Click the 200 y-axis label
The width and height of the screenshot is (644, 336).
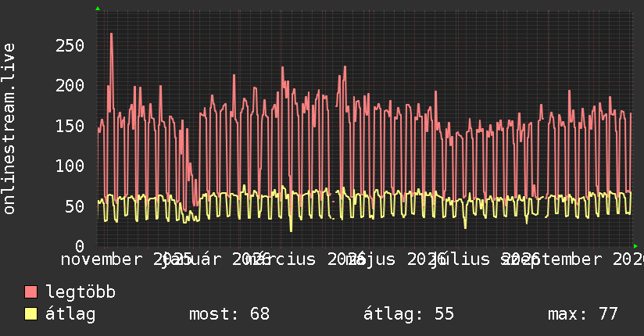pos(70,86)
